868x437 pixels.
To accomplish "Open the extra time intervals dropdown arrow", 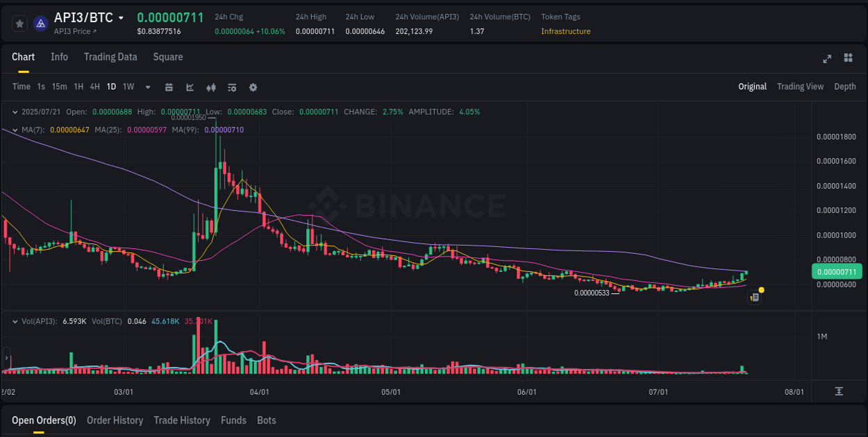I will tap(147, 87).
